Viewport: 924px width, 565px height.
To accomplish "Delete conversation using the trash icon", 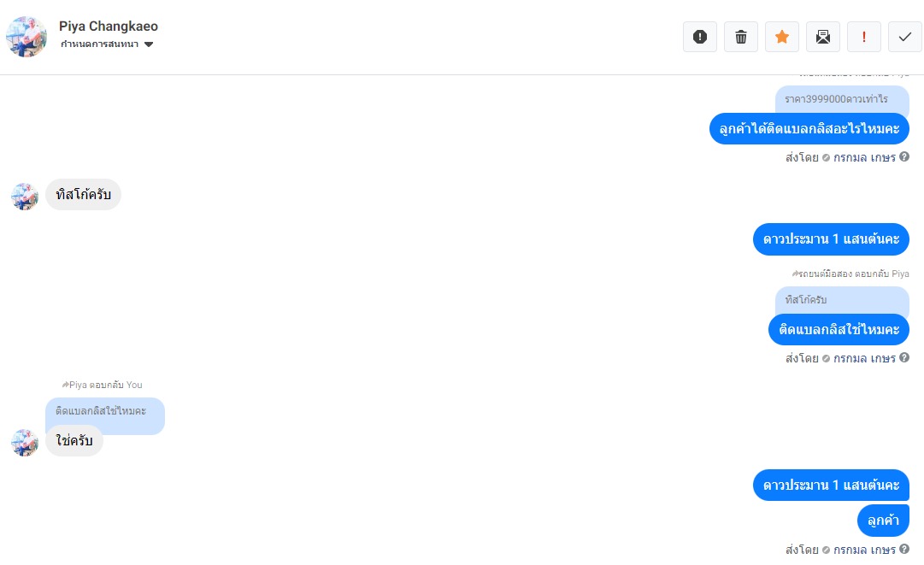I will coord(741,37).
